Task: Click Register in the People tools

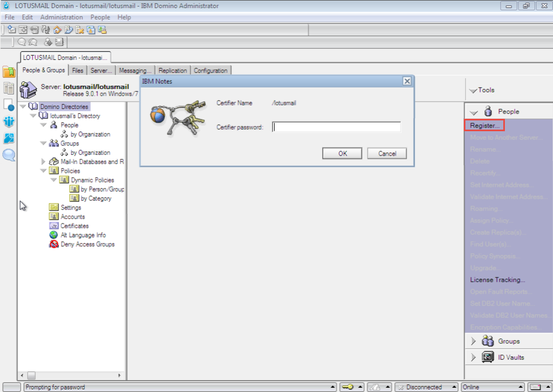Action: tap(484, 125)
